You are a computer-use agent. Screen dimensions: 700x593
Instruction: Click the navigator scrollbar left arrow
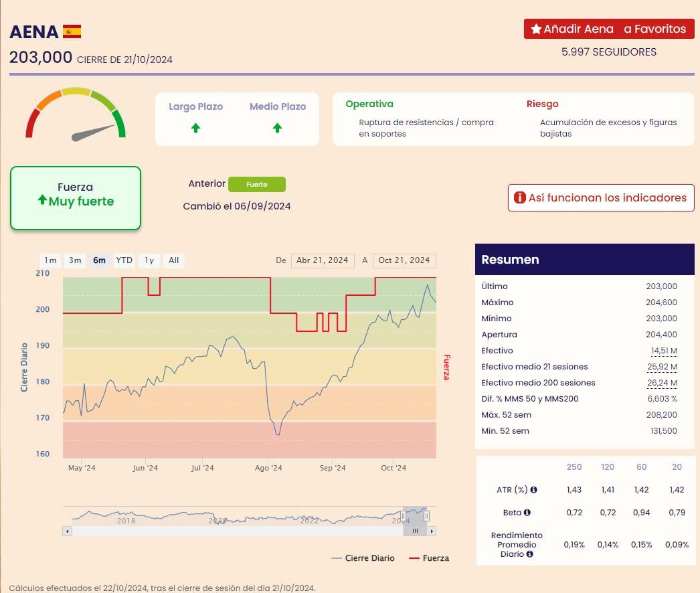coord(67,531)
